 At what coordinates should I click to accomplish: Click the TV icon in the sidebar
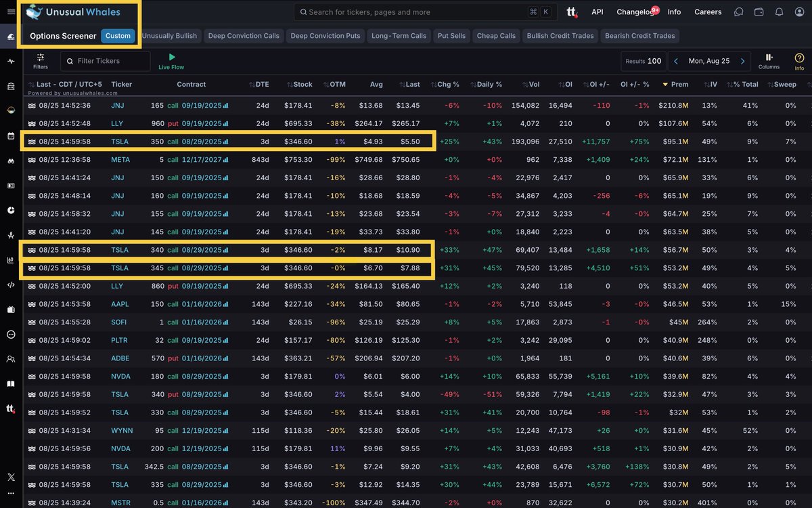tap(11, 310)
